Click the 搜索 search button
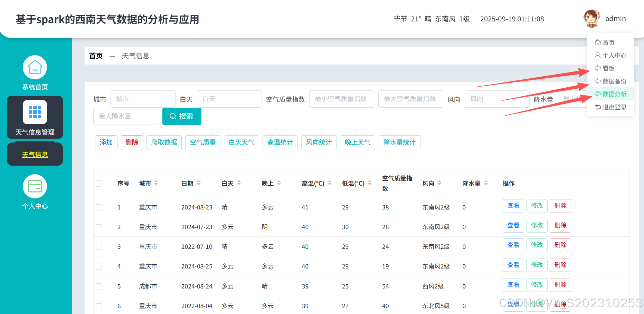 (182, 116)
